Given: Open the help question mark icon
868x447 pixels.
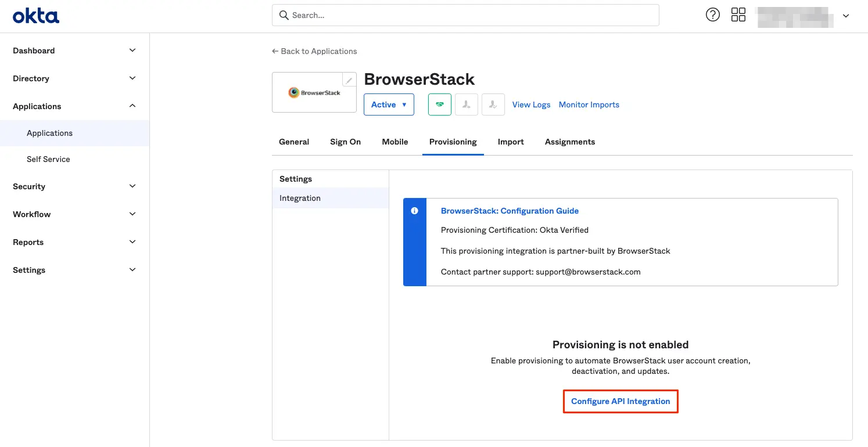Looking at the screenshot, I should coord(712,15).
